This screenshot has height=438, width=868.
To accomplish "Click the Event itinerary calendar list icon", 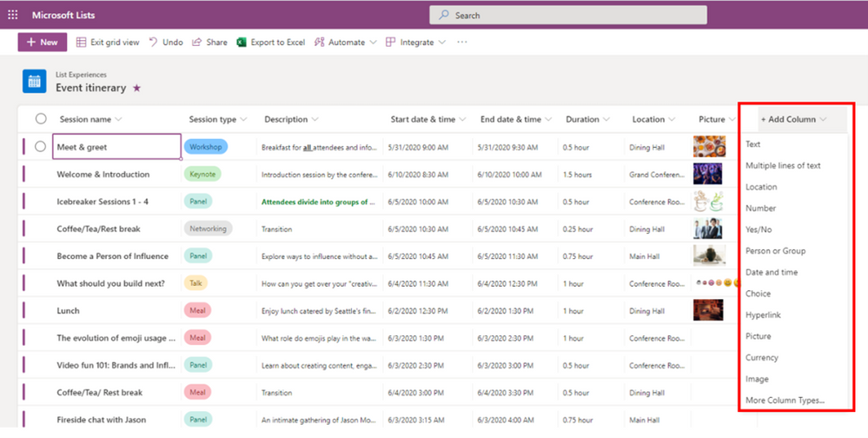I will (35, 82).
